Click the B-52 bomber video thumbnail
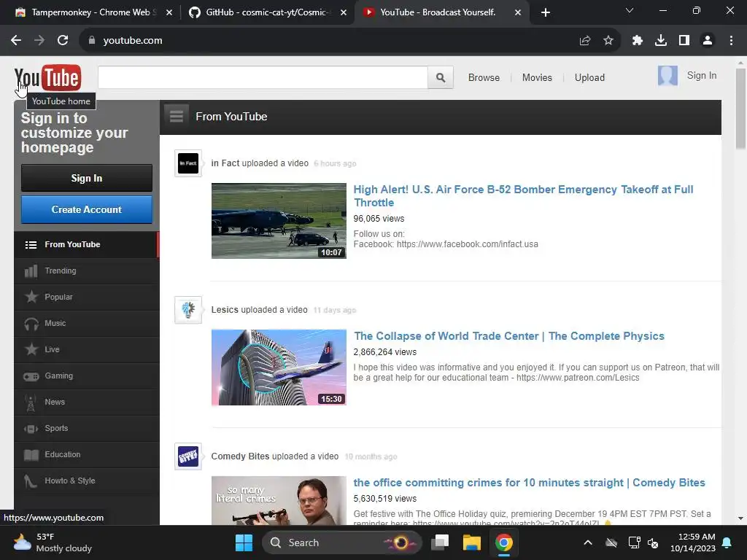The height and width of the screenshot is (560, 747). pyautogui.click(x=279, y=221)
